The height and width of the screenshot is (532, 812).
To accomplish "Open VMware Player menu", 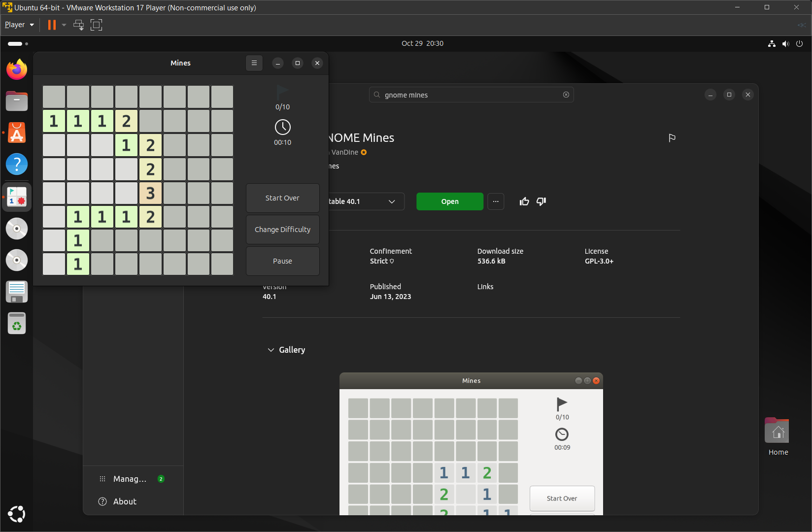I will [x=19, y=25].
